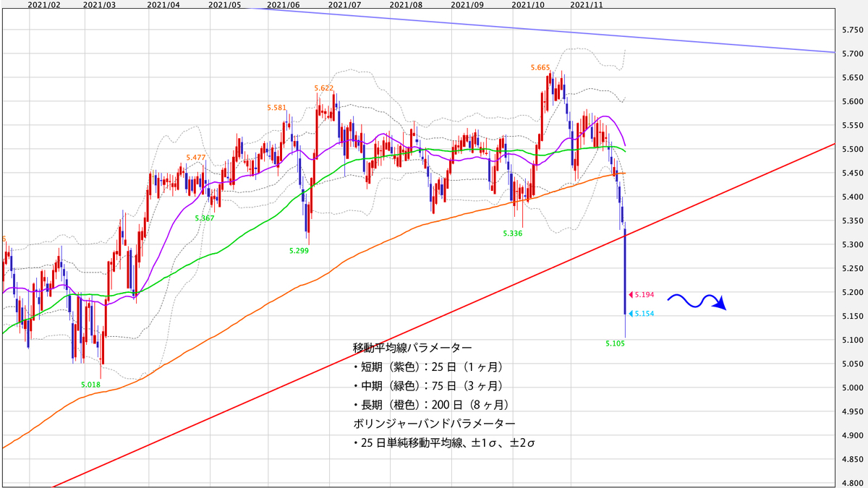Viewport: 868px width, 488px height.
Task: Click the 5.350 price axis label
Action: [853, 221]
